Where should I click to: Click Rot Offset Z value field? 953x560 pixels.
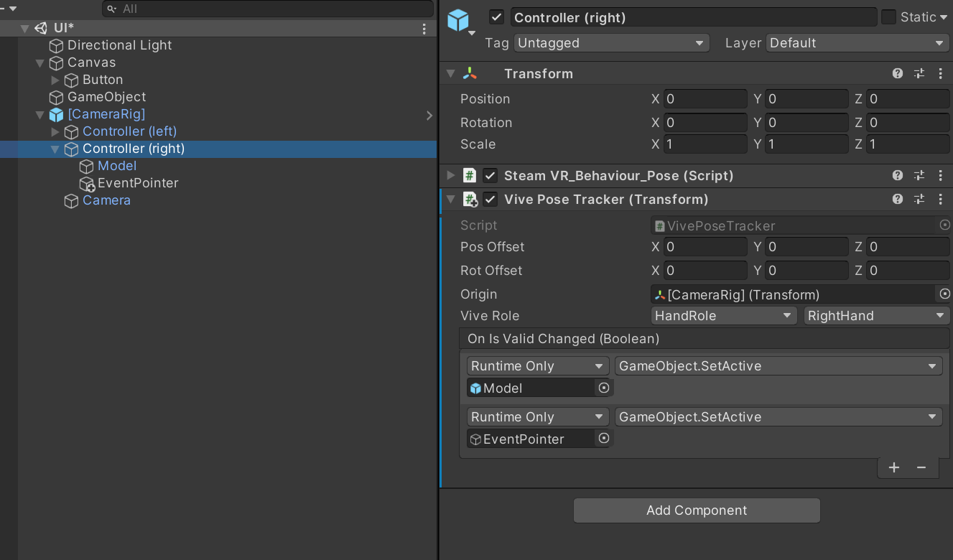coord(908,271)
